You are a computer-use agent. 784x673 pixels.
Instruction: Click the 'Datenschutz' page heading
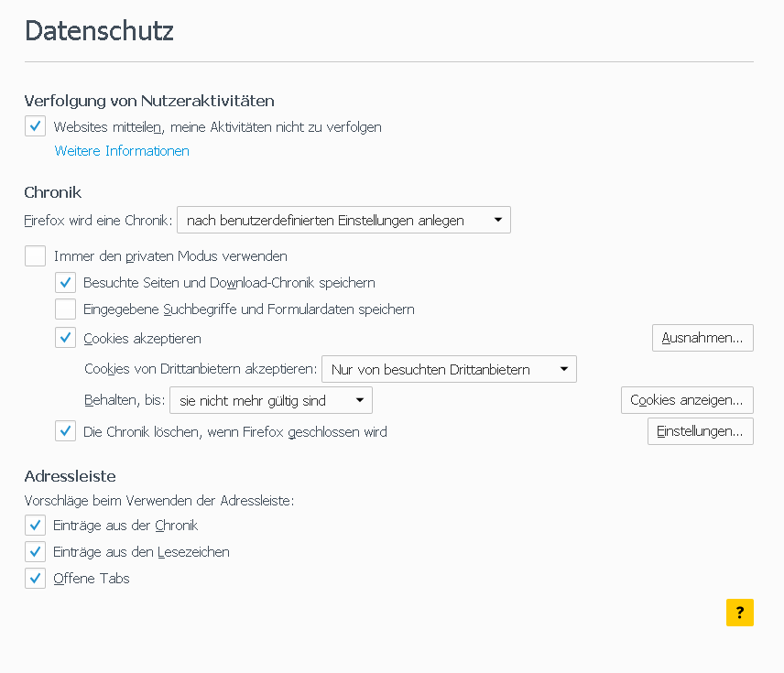pos(99,30)
